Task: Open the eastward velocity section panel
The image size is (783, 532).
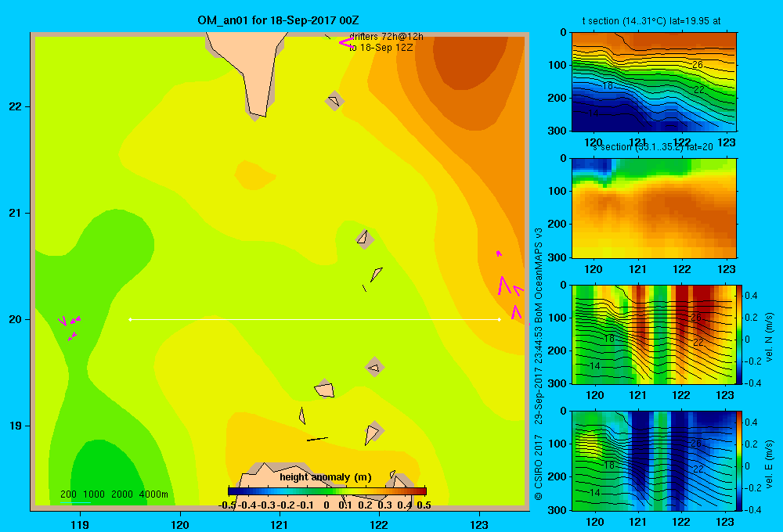Action: coord(654,461)
